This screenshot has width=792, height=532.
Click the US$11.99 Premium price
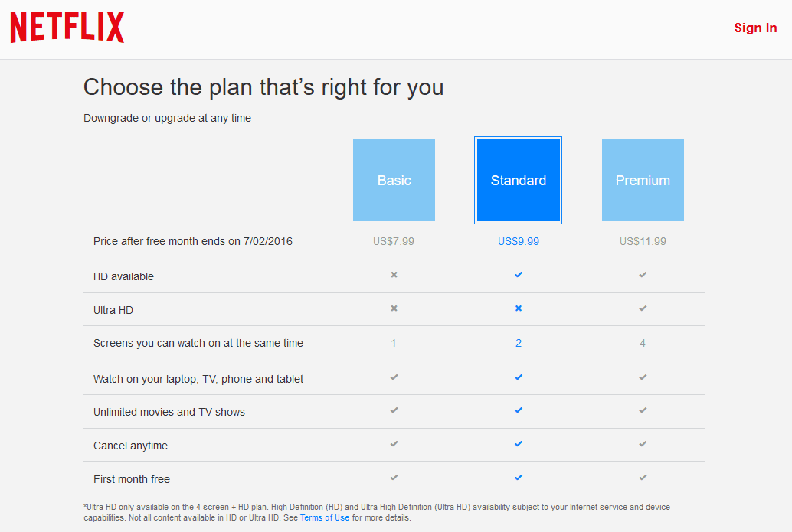click(x=643, y=241)
